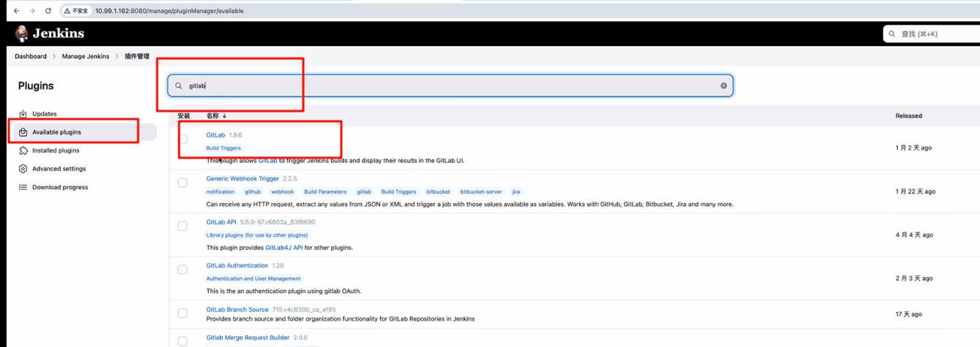
Task: Click the webhook tag
Action: pyautogui.click(x=282, y=192)
